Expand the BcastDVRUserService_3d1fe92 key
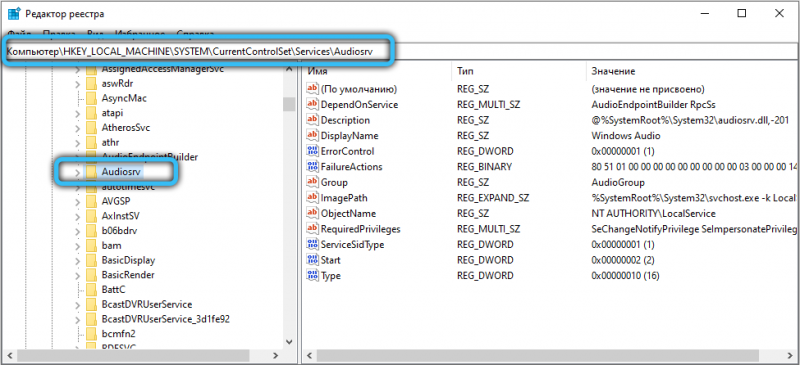 [77, 320]
